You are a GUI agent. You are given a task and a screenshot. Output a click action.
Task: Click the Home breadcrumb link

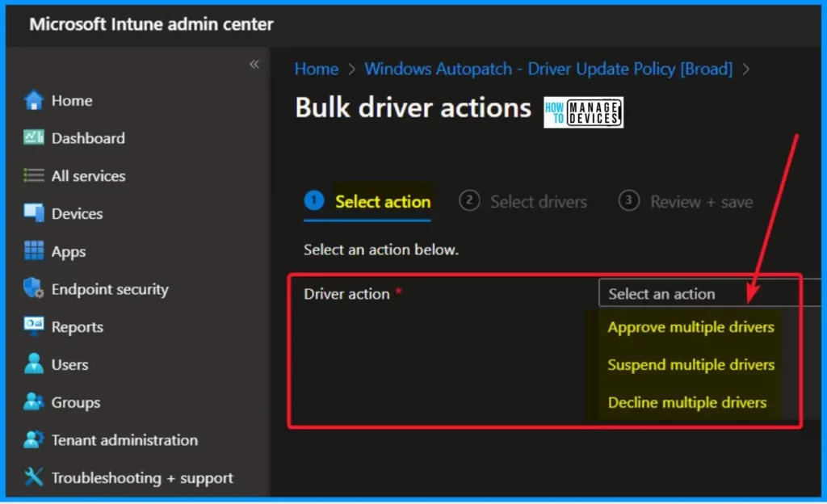pyautogui.click(x=317, y=69)
